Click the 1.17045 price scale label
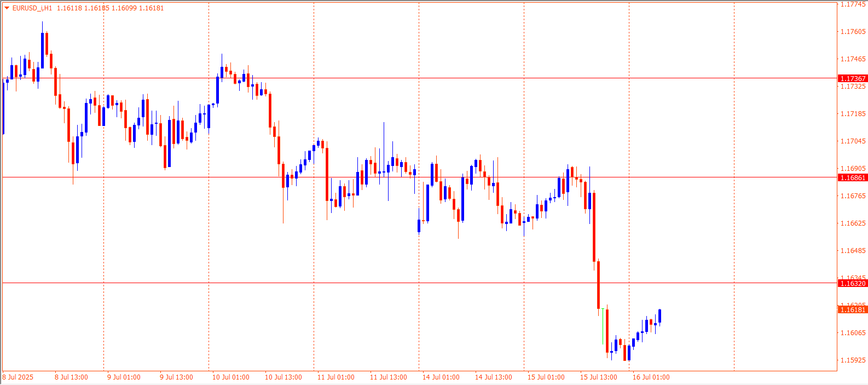Image resolution: width=868 pixels, height=385 pixels. pyautogui.click(x=853, y=141)
